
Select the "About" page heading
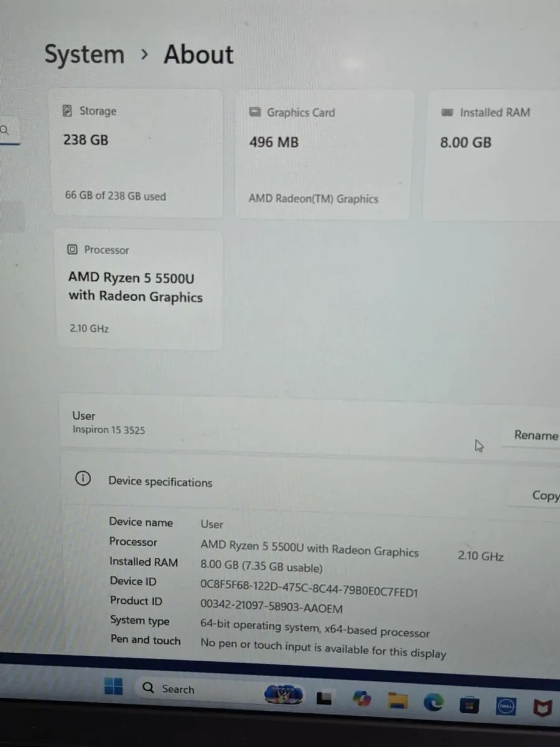coord(198,55)
